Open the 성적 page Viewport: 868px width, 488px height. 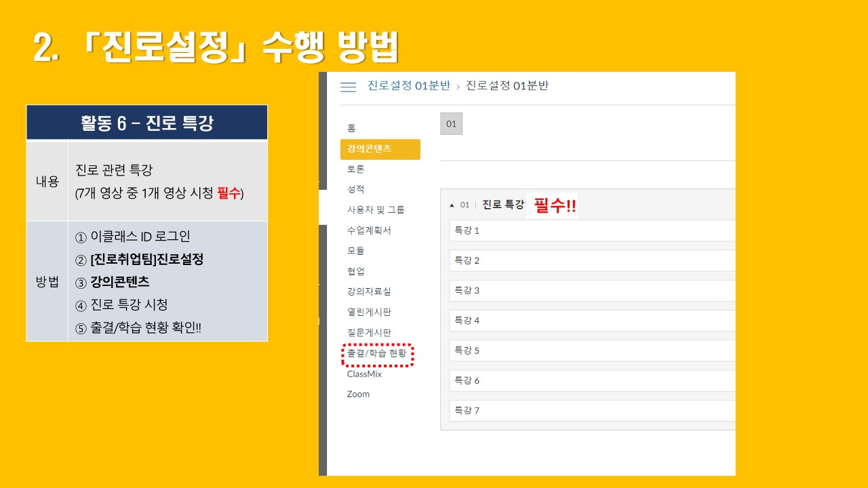pos(355,190)
